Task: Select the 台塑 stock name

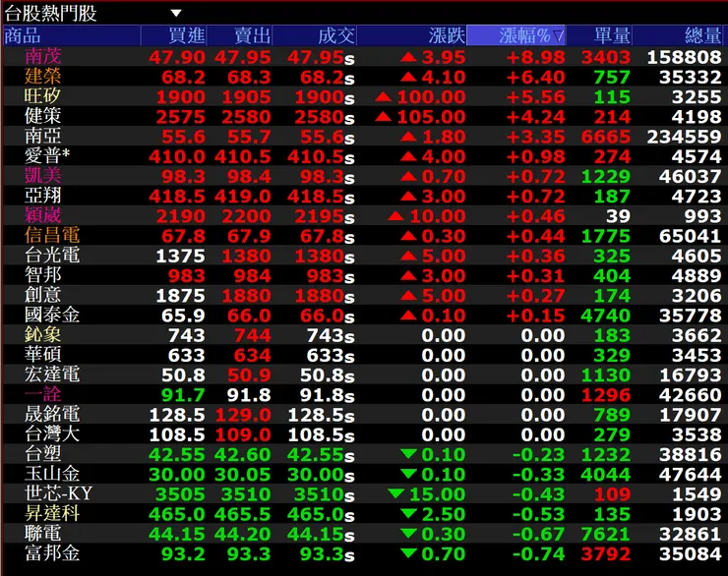Action: tap(42, 454)
